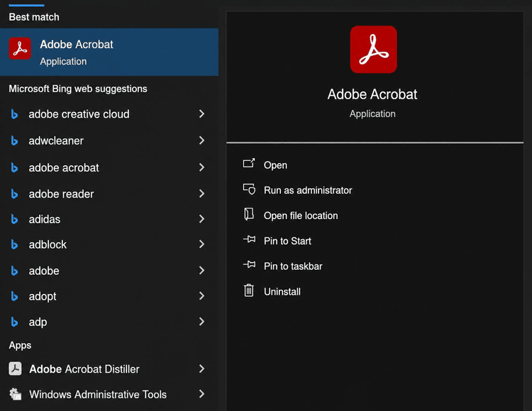Click the large Adobe Acrobat logo in details pane
The height and width of the screenshot is (411, 532).
coord(373,50)
